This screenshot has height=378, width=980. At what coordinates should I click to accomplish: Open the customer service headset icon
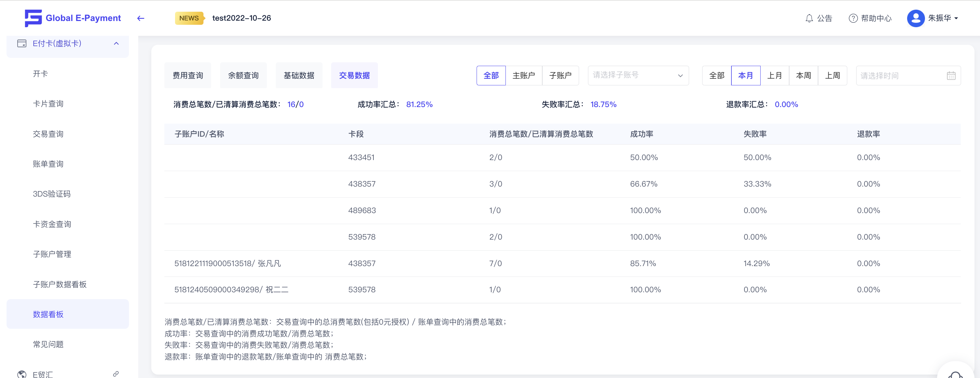[x=955, y=374]
